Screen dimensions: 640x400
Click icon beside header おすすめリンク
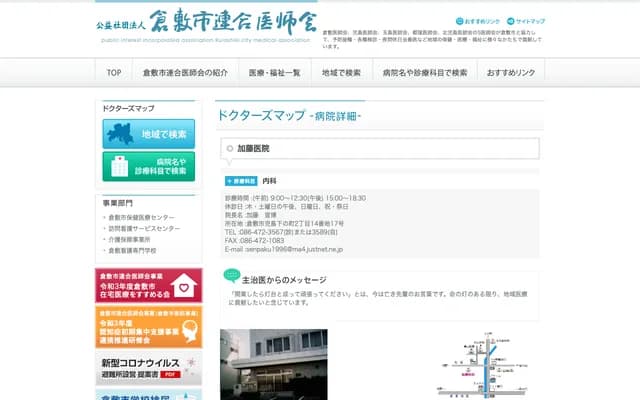pyautogui.click(x=460, y=21)
